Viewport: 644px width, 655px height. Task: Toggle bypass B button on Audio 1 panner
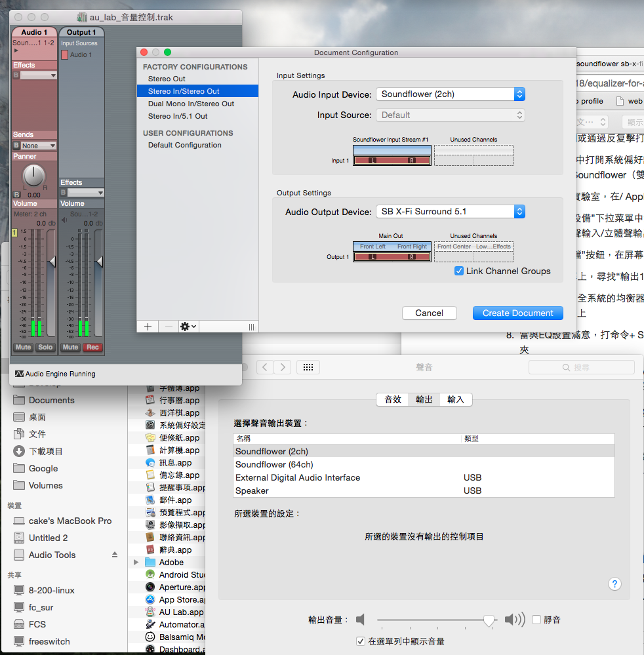coord(16,195)
